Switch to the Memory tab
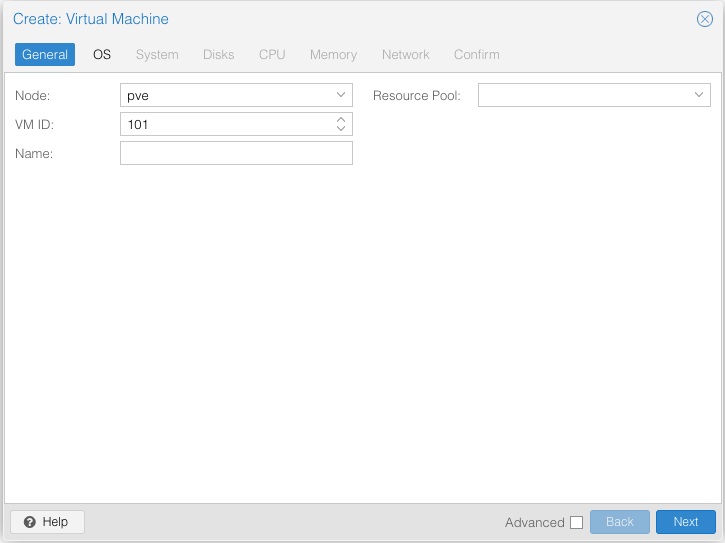 [x=333, y=55]
